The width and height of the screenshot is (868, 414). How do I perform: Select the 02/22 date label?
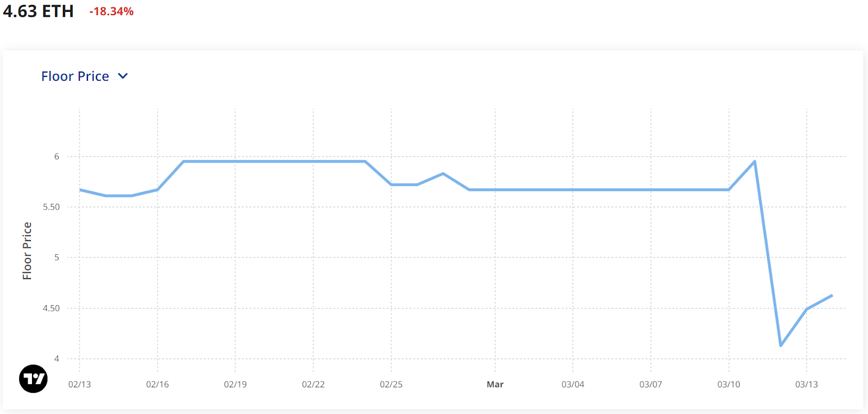click(313, 384)
